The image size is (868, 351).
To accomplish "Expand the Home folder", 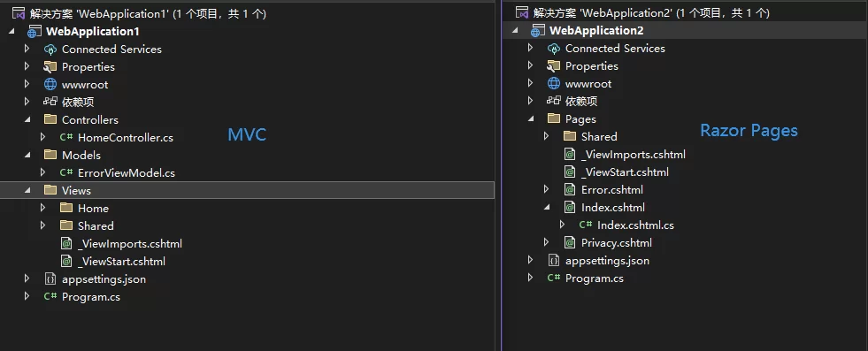I will click(43, 208).
